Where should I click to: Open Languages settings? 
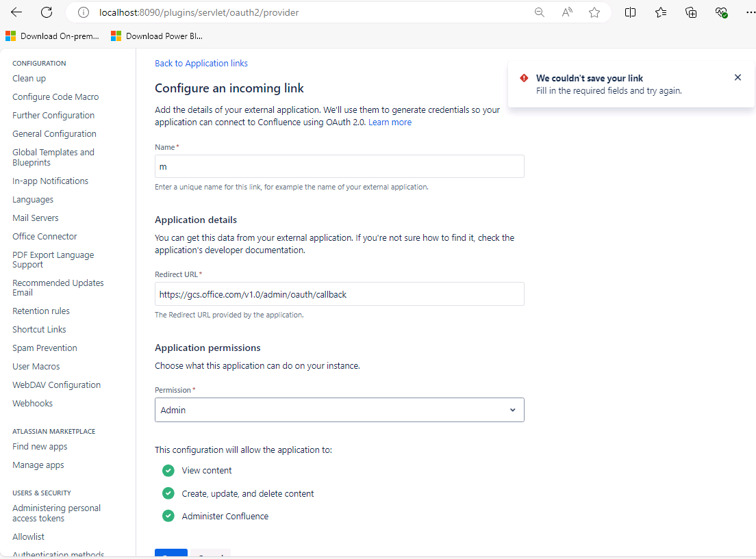point(33,200)
